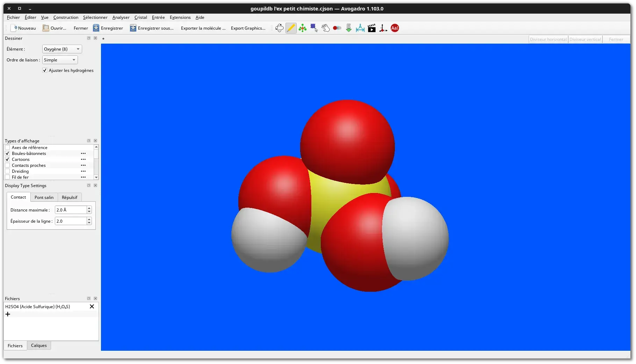Increase the Distance maximale value with the stepper
The height and width of the screenshot is (364, 636).
(89, 208)
